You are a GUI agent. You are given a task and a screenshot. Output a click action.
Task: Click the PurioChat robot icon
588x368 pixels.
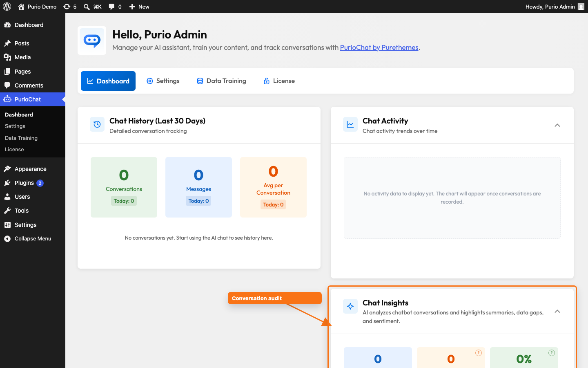point(7,99)
